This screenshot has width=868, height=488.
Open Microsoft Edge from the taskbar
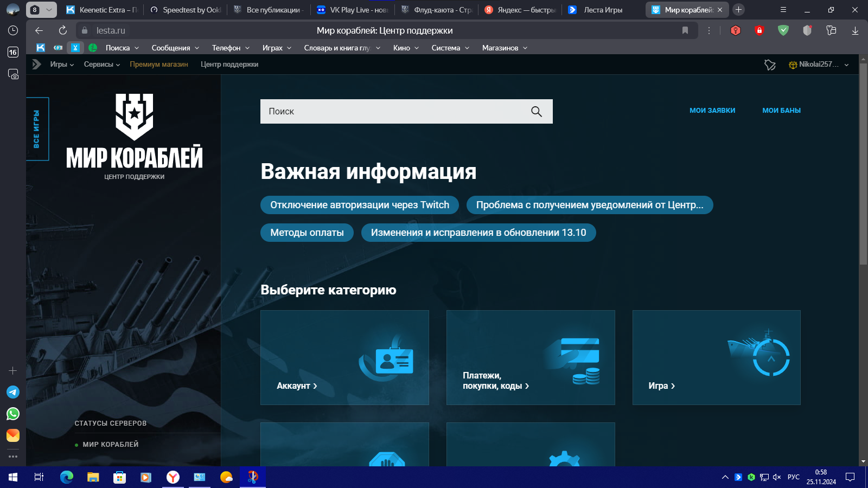point(67,477)
